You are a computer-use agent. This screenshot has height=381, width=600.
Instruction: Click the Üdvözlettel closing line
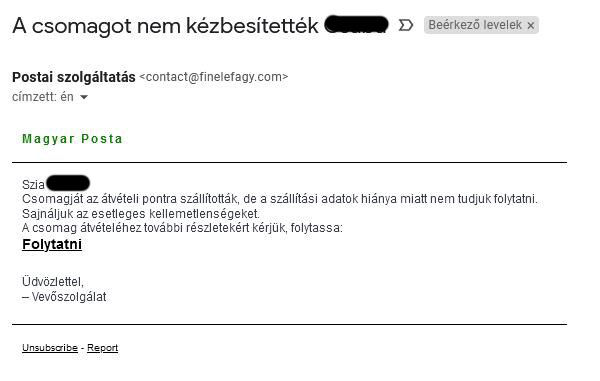pos(53,282)
